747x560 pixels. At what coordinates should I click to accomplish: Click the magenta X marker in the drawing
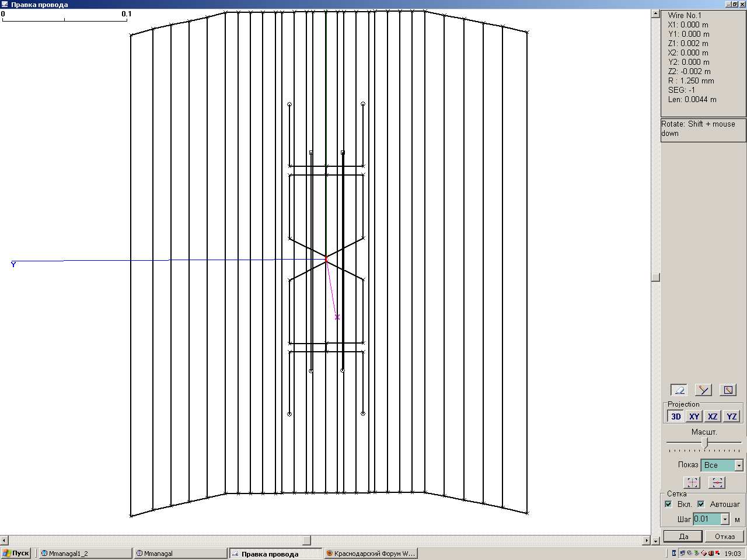point(337,317)
